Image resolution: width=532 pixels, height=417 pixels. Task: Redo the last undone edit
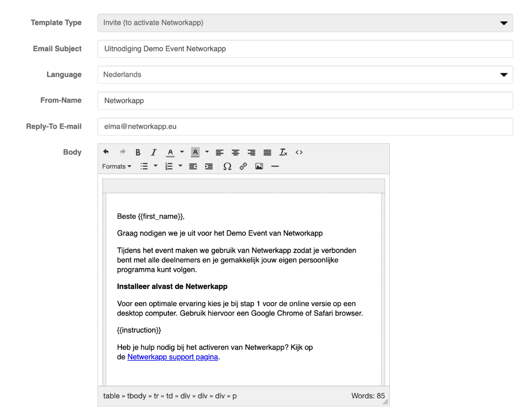tap(123, 152)
